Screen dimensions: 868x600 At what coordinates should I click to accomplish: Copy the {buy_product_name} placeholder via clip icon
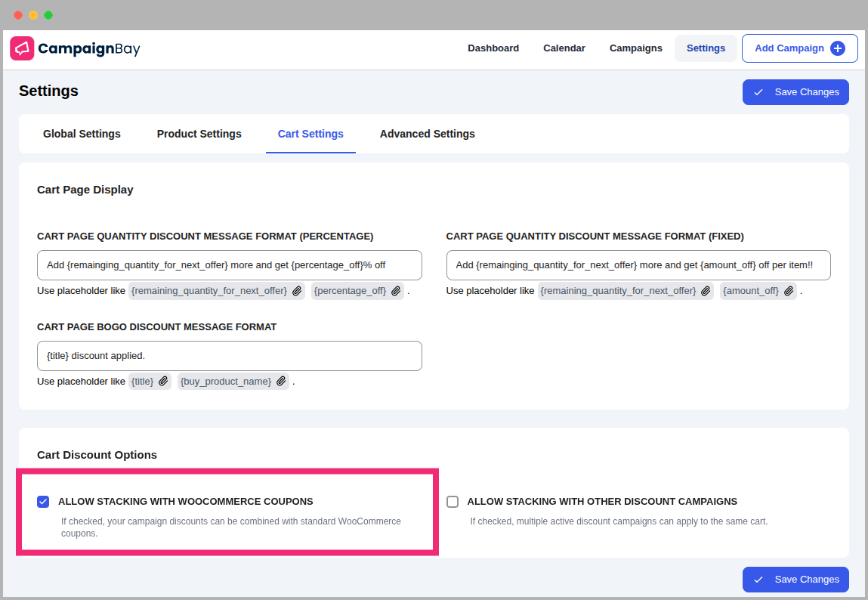click(281, 382)
